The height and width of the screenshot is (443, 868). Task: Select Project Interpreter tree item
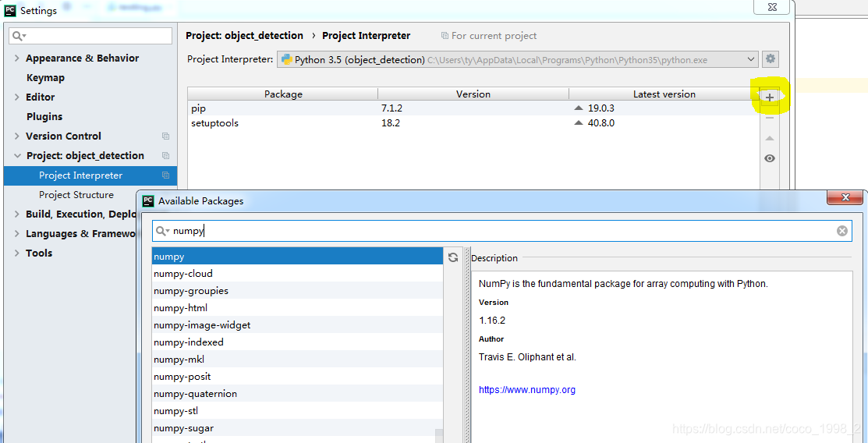click(x=90, y=175)
